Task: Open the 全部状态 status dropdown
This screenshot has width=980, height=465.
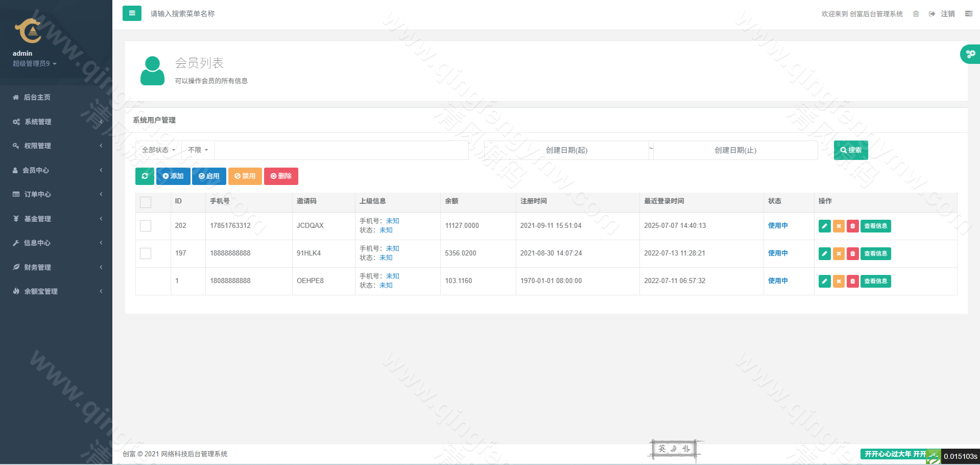Action: tap(158, 150)
